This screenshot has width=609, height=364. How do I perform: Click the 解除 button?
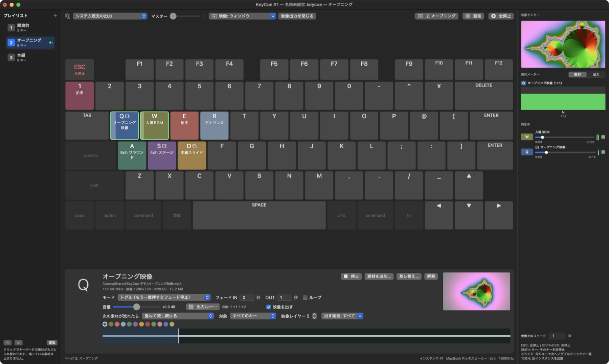(431, 276)
